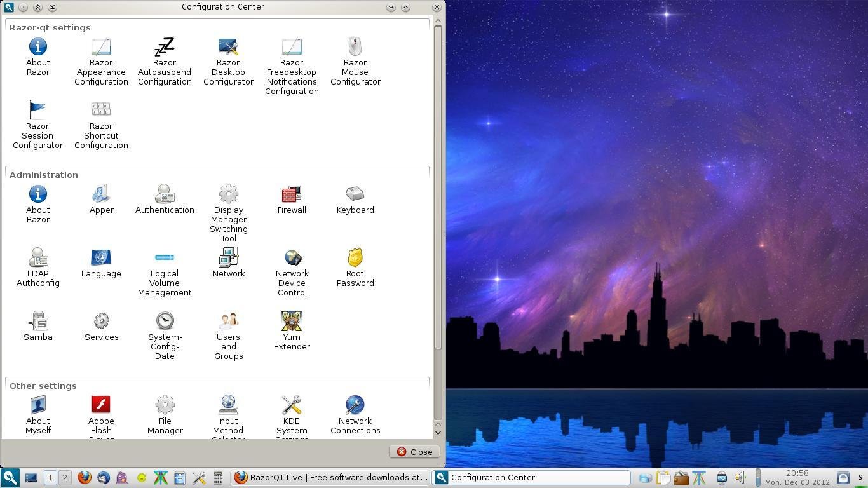Open the wallet tray icon

click(681, 478)
